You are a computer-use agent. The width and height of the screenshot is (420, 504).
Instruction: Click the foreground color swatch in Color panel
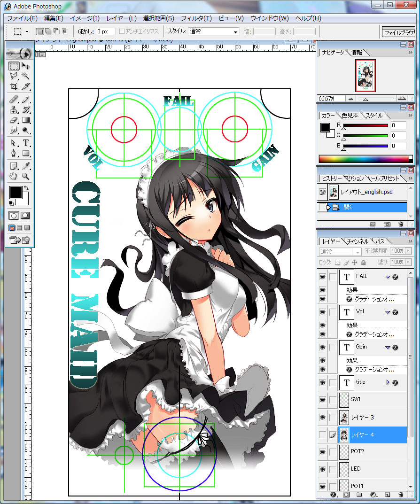tap(325, 127)
